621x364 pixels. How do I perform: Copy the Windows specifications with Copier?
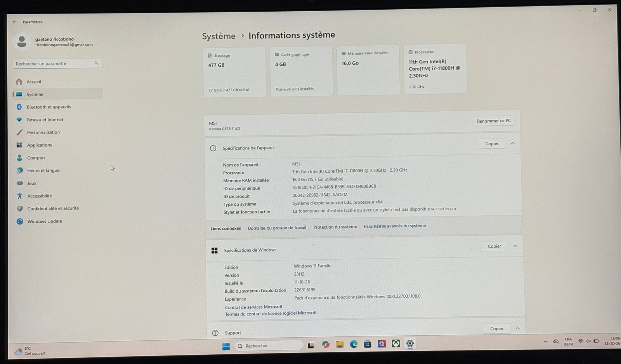click(x=494, y=246)
